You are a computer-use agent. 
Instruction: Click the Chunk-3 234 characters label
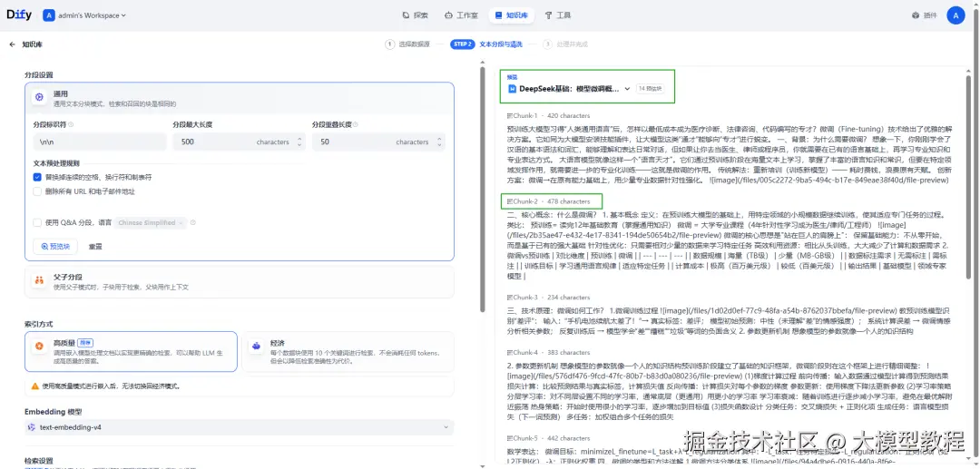coord(548,298)
